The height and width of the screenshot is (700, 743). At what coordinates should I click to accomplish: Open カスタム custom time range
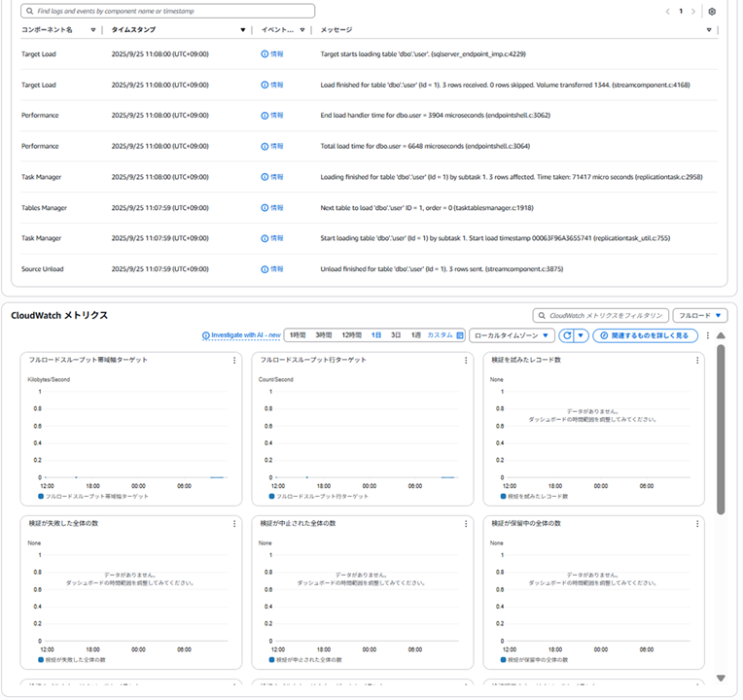[x=445, y=335]
